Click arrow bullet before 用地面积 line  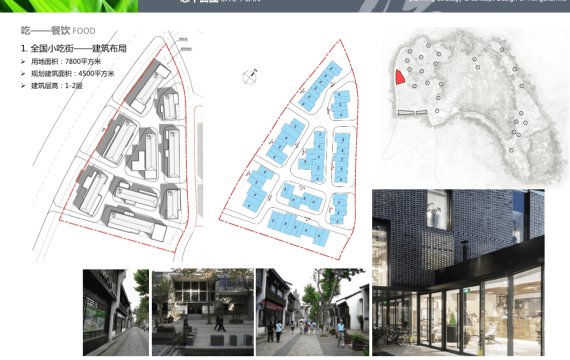(x=24, y=61)
